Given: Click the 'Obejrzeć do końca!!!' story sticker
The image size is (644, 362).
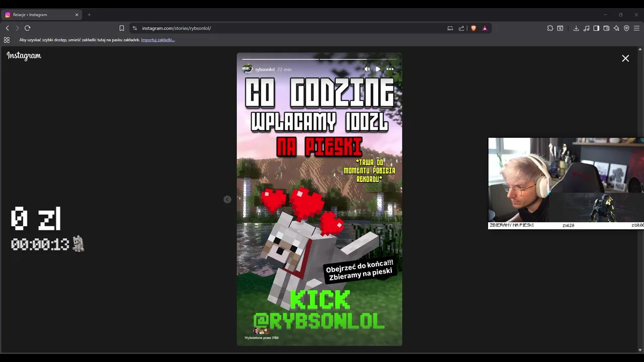Looking at the screenshot, I should (x=360, y=271).
